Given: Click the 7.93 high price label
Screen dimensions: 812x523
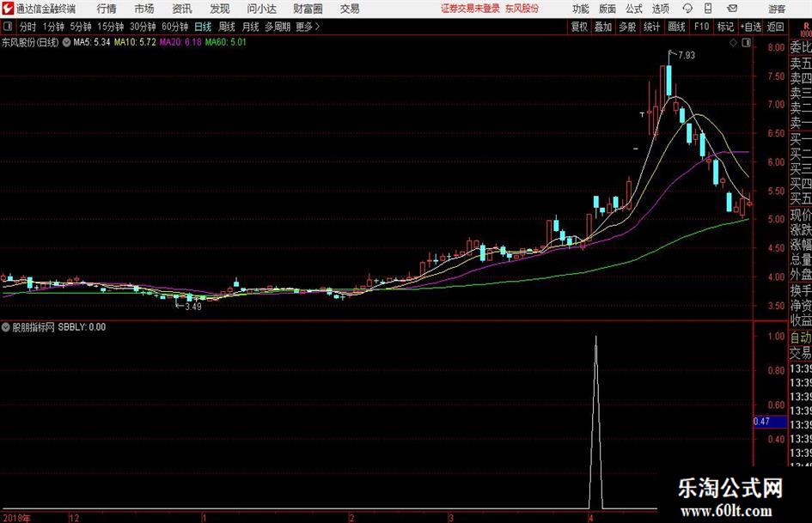Looking at the screenshot, I should (x=687, y=55).
